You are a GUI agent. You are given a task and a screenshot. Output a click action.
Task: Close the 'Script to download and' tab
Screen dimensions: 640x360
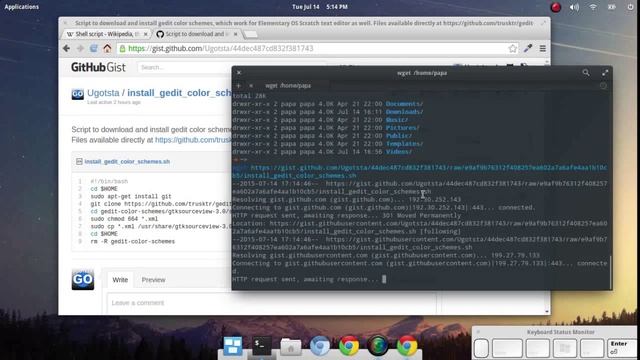click(236, 34)
